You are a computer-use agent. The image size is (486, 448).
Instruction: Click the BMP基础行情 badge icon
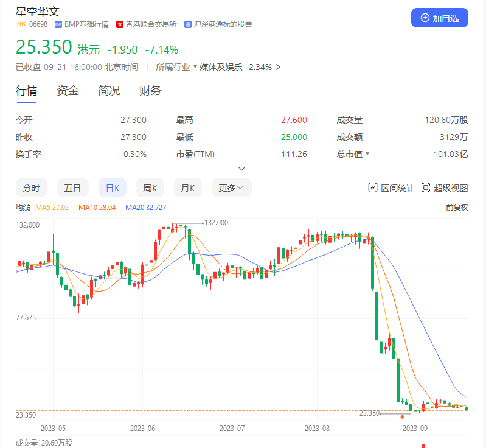point(58,24)
